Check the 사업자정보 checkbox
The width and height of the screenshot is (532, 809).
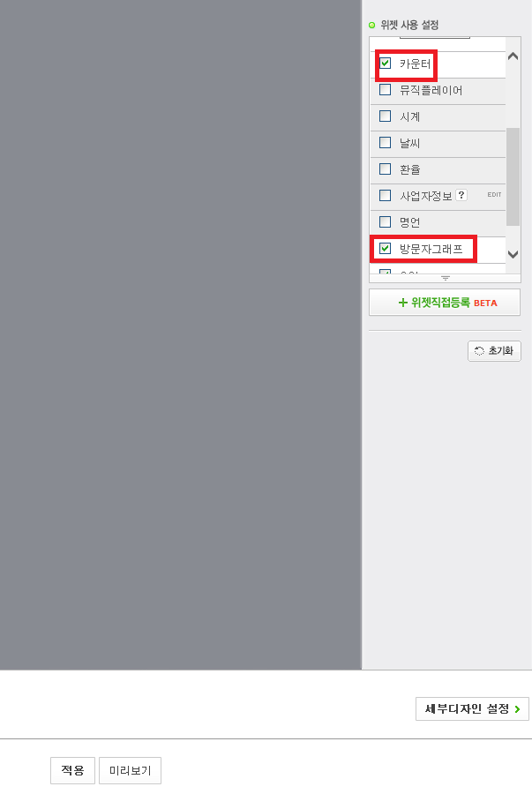click(x=385, y=196)
